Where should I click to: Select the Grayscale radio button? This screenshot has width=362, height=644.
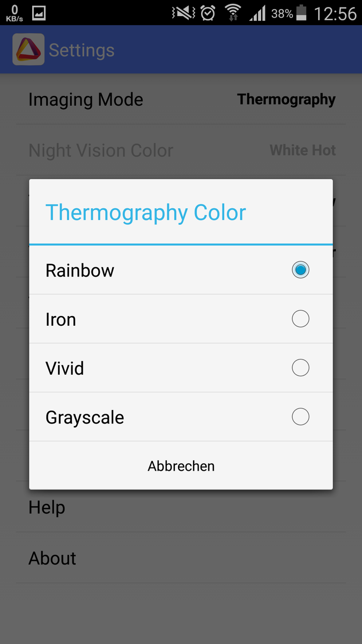300,416
